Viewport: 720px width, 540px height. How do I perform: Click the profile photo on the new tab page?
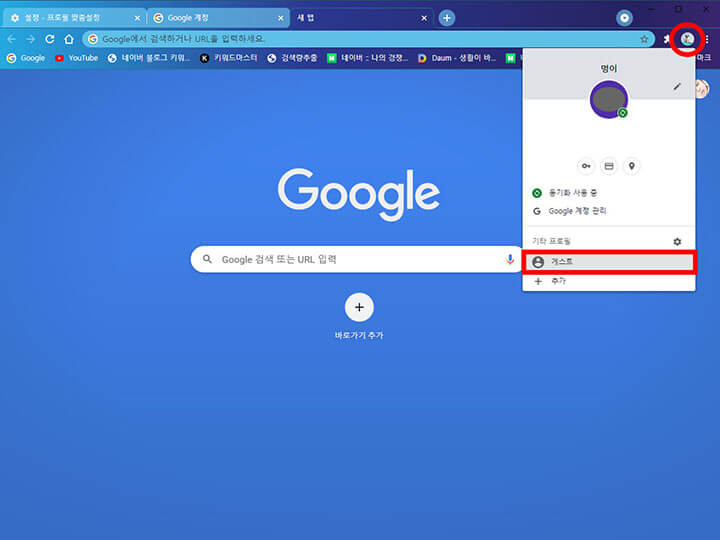click(703, 89)
